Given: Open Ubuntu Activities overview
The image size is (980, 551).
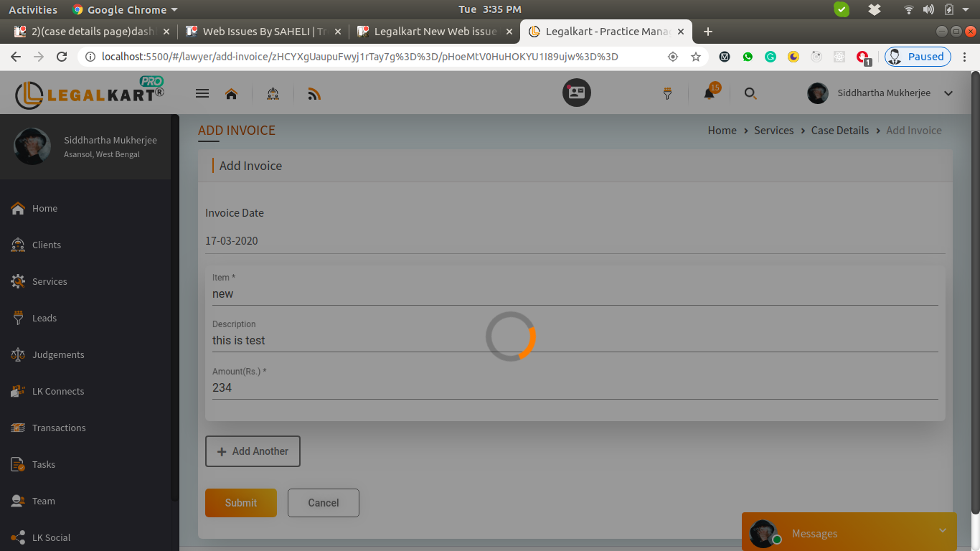Looking at the screenshot, I should point(33,9).
